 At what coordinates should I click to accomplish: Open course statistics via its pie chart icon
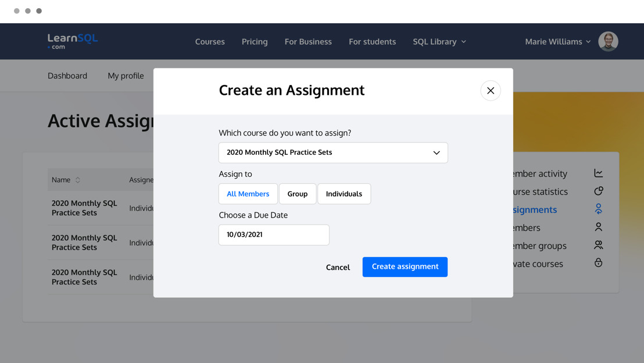click(x=598, y=191)
